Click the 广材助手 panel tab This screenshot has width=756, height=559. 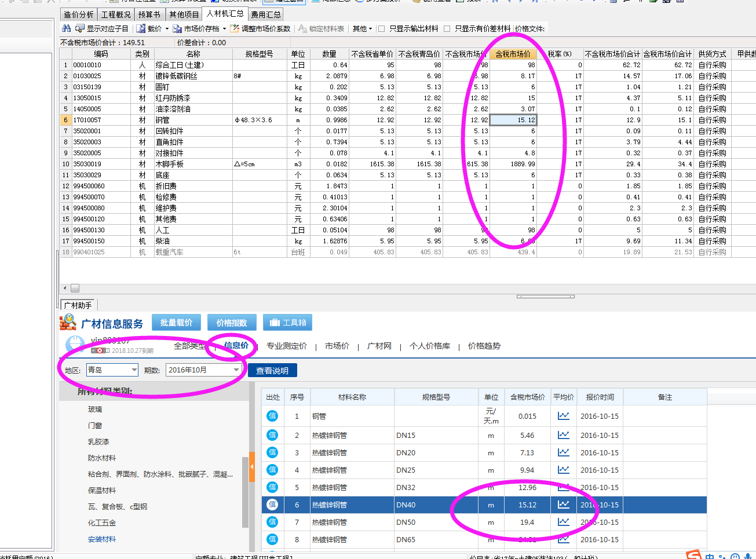click(78, 305)
